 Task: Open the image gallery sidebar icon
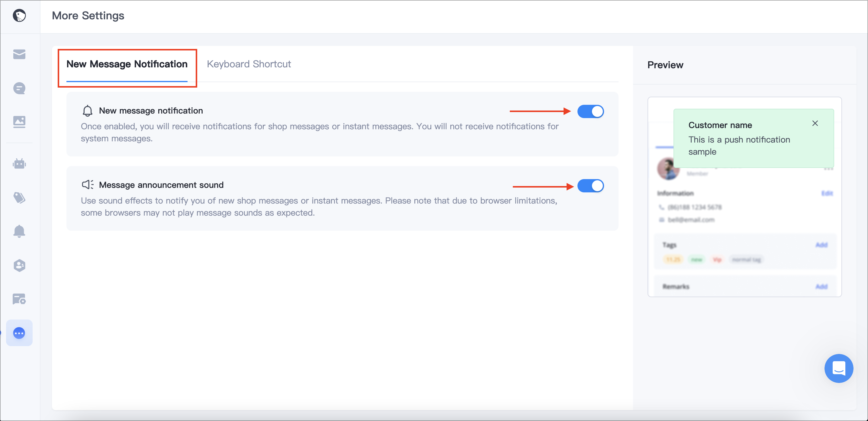(x=19, y=122)
